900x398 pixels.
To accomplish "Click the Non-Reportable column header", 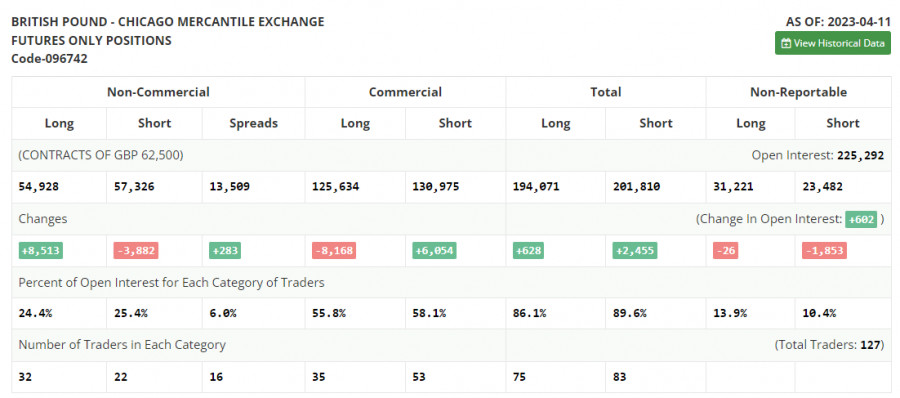I will click(798, 92).
